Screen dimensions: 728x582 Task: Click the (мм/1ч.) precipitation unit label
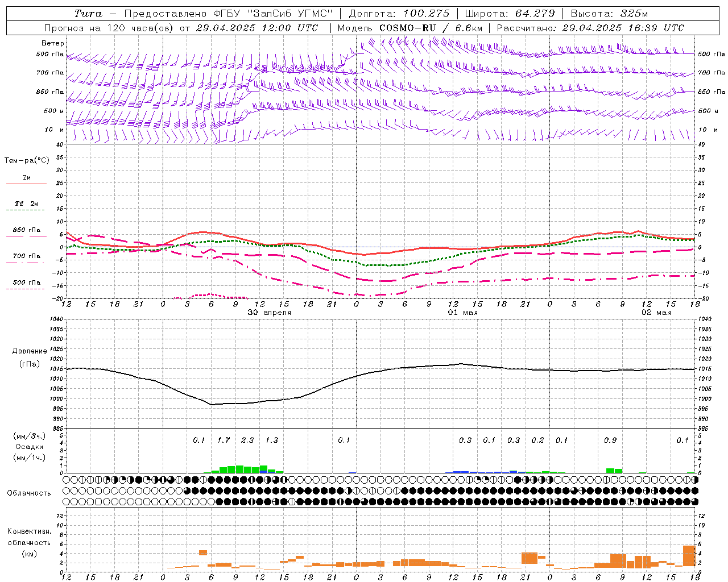pyautogui.click(x=29, y=458)
